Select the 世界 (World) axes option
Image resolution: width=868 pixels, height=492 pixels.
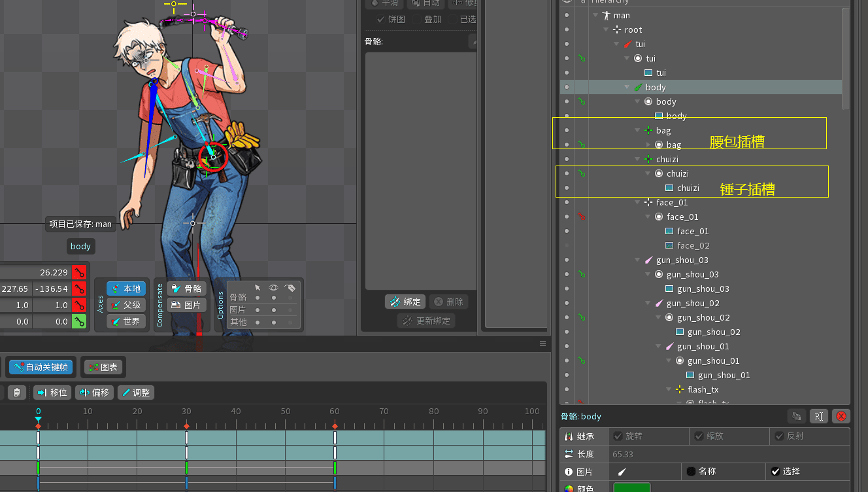pos(126,321)
